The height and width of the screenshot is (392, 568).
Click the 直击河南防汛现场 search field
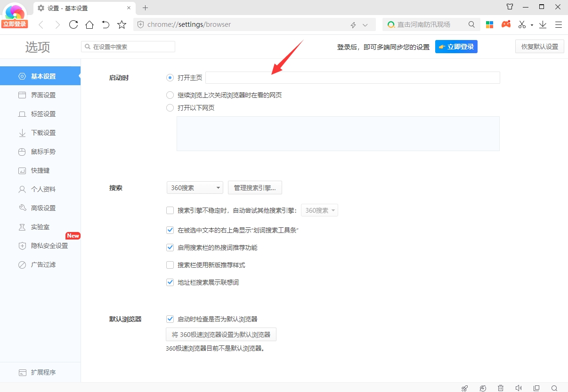click(x=431, y=24)
